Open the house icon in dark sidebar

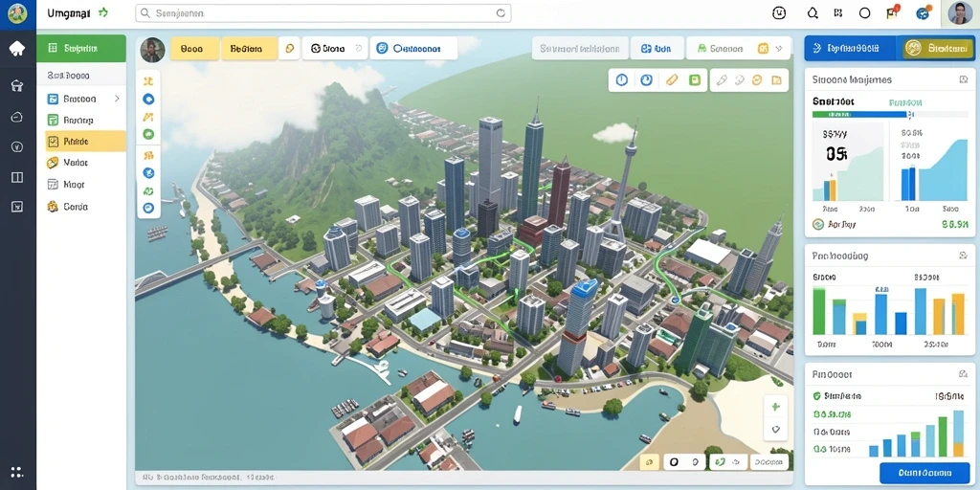[17, 86]
